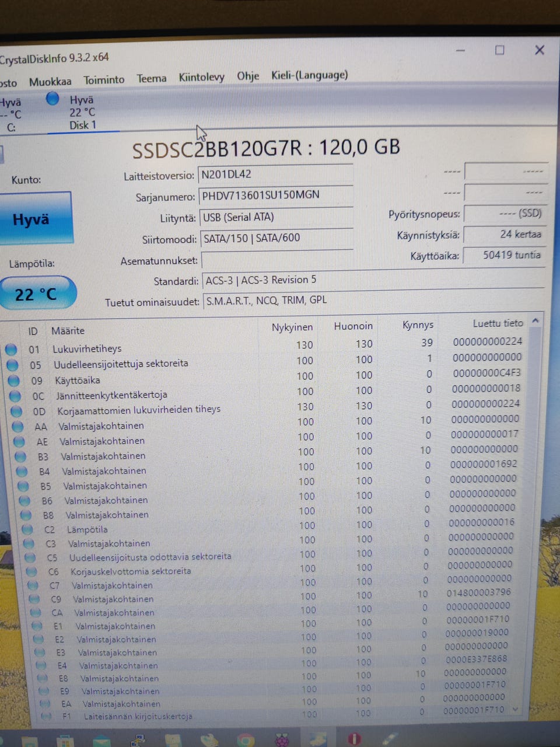Click the status icon for ID 05 row

(x=12, y=365)
